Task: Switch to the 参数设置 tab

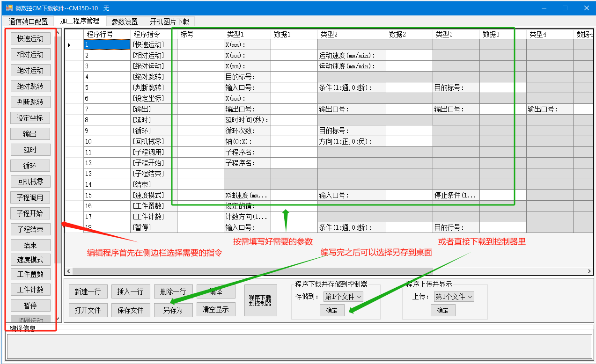Action: [125, 22]
